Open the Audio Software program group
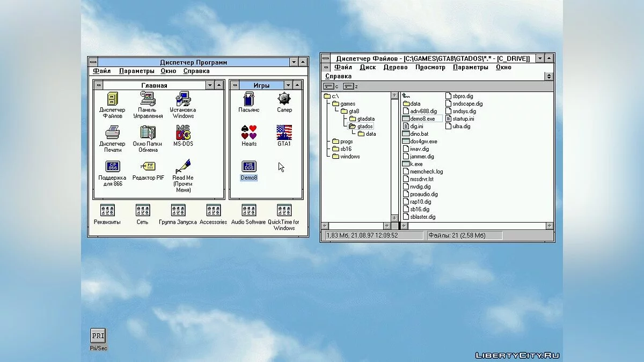The height and width of the screenshot is (362, 644). 248,211
